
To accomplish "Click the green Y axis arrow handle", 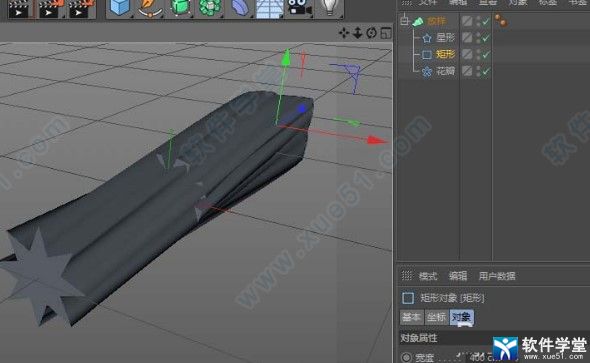I will coord(286,57).
